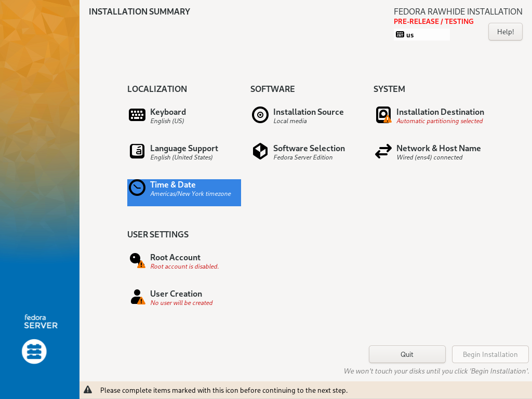Open Time & Date label

pos(172,184)
